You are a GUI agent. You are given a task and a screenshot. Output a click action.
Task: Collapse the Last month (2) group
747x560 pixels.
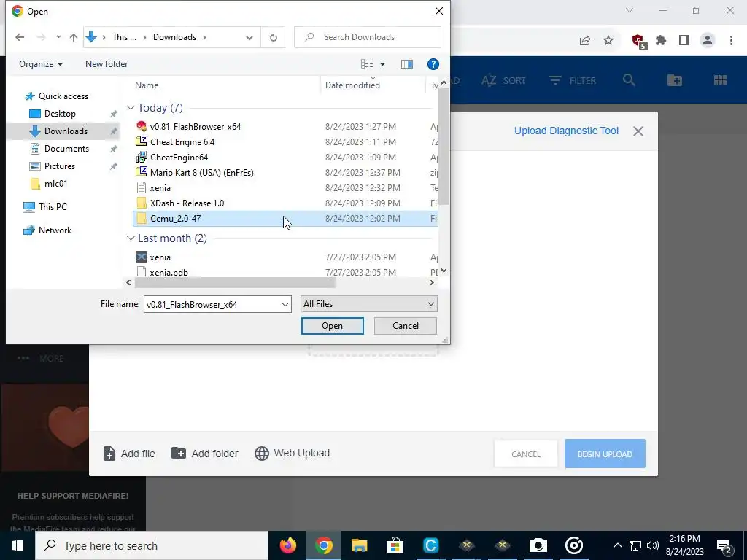click(131, 238)
